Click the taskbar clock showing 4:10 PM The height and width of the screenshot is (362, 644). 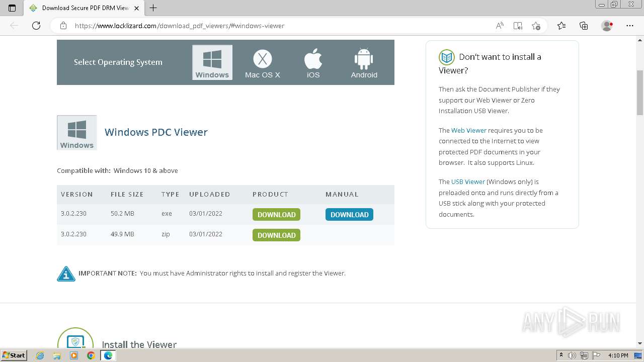point(618,355)
